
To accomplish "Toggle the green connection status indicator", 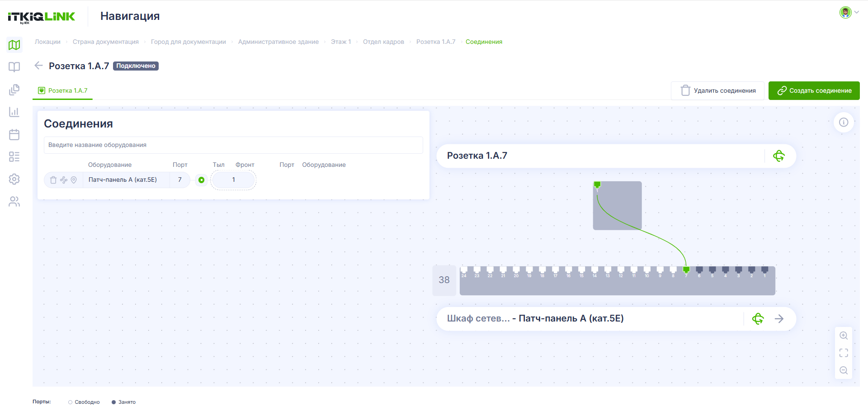I will 202,180.
